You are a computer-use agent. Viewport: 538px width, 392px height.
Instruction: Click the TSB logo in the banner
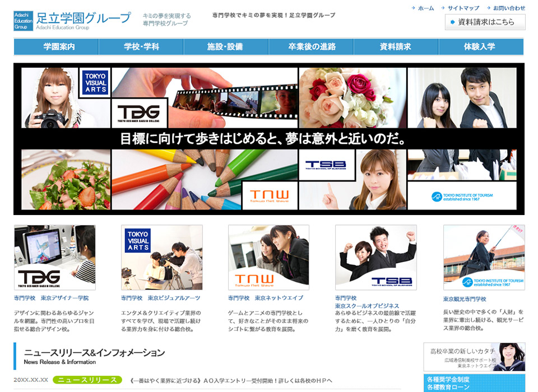[326, 165]
